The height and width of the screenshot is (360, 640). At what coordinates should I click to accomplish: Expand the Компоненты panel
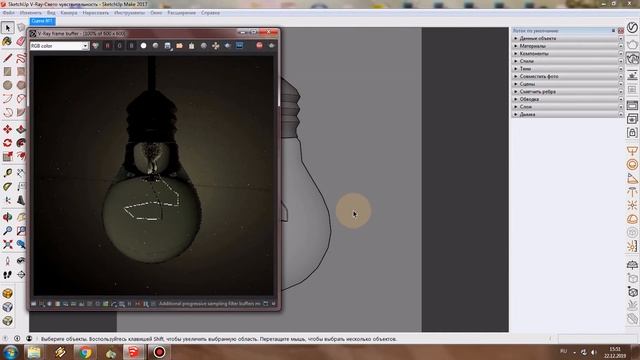click(567, 53)
